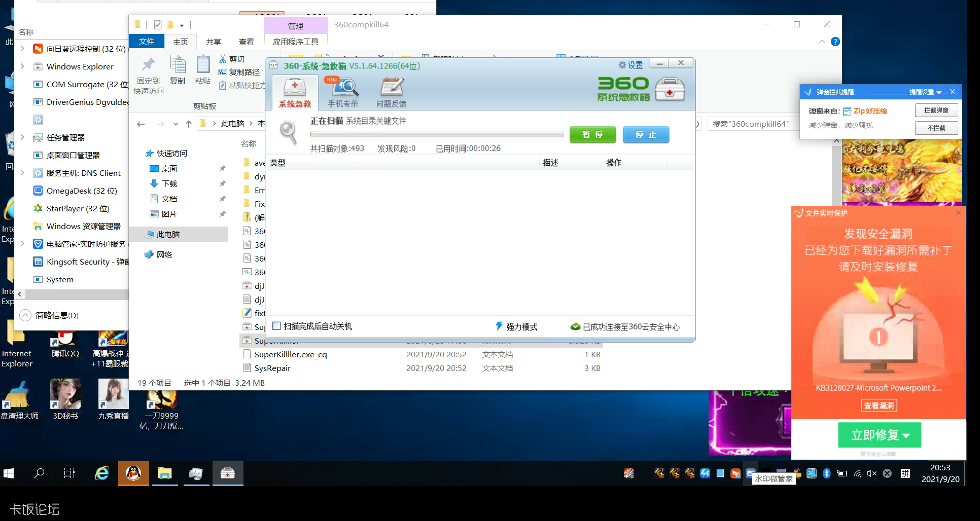Click the 复制 copy icon in ribbon
980x521 pixels.
pos(178,64)
